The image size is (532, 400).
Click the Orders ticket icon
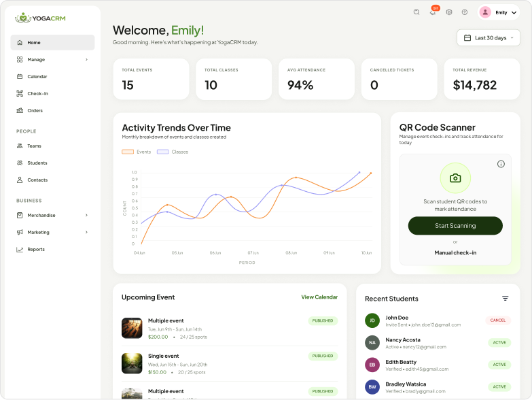click(20, 110)
